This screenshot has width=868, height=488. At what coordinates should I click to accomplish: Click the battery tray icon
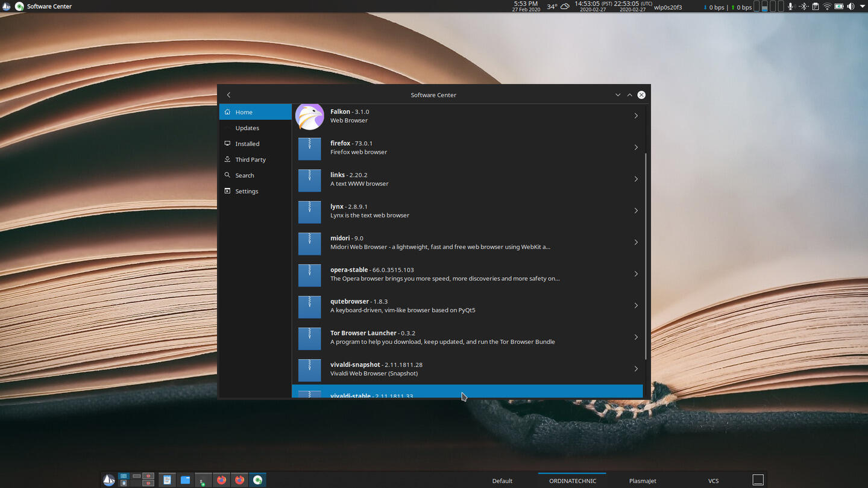[x=838, y=7]
